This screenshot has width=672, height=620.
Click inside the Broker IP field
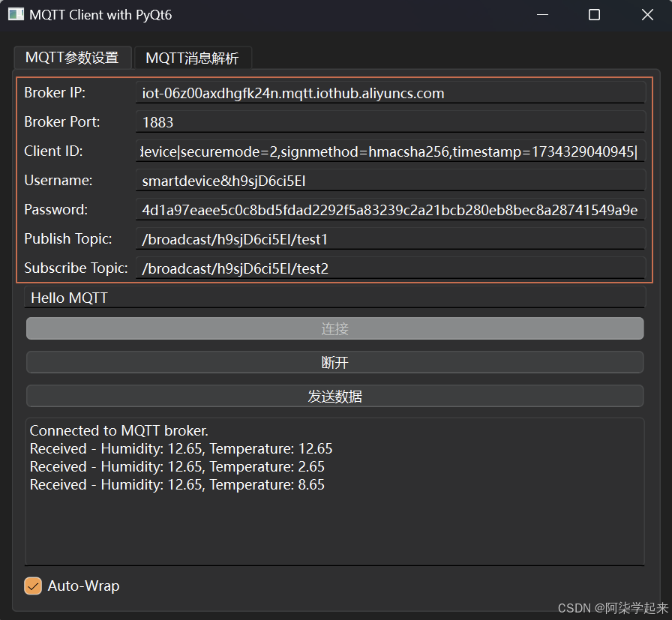[390, 92]
